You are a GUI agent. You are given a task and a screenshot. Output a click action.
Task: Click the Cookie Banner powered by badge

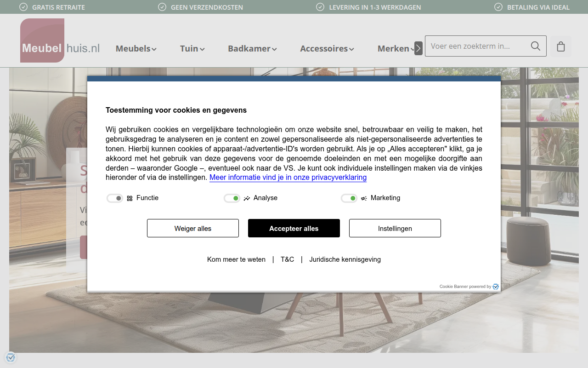(x=469, y=287)
